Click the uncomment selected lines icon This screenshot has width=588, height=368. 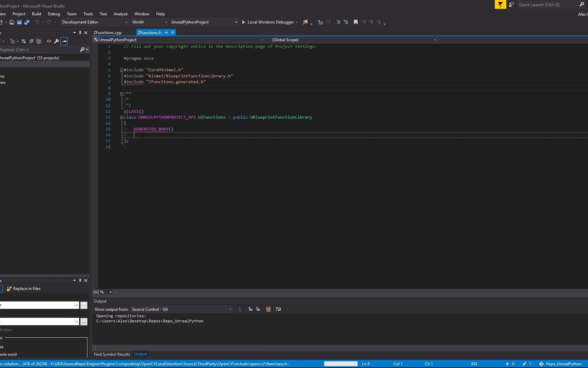346,22
